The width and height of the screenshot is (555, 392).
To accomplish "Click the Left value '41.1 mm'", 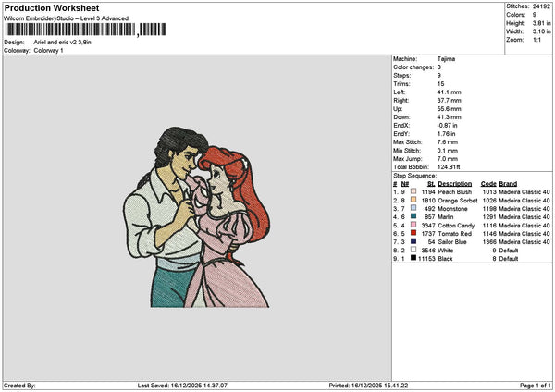I will pos(449,92).
